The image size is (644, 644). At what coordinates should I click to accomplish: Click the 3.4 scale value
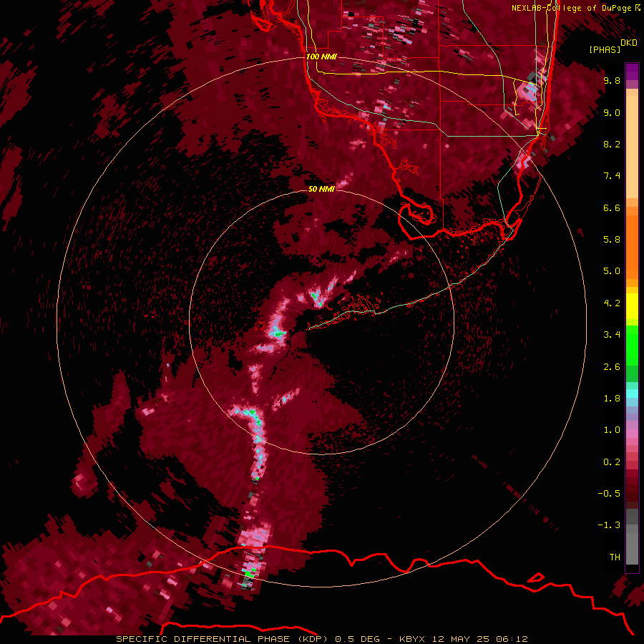[612, 335]
